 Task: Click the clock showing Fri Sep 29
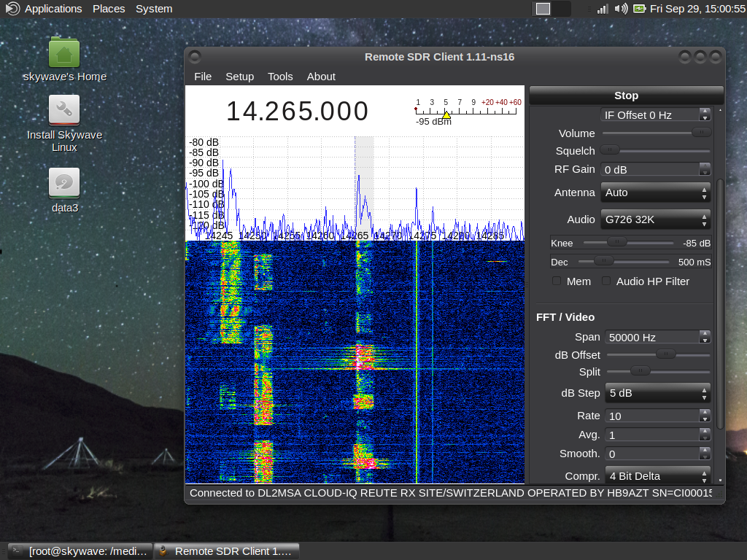pyautogui.click(x=697, y=9)
